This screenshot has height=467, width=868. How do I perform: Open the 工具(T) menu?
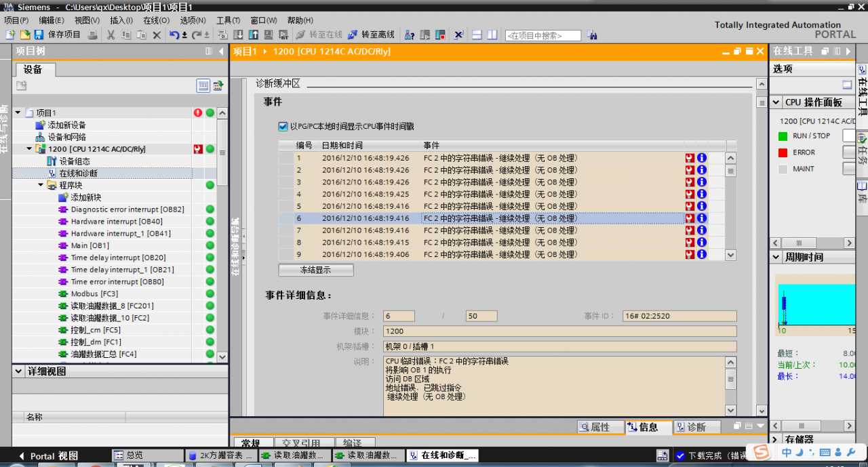[228, 20]
